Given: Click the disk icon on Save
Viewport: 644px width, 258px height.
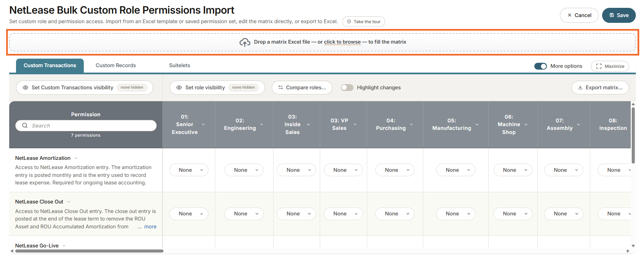Looking at the screenshot, I should pos(612,15).
